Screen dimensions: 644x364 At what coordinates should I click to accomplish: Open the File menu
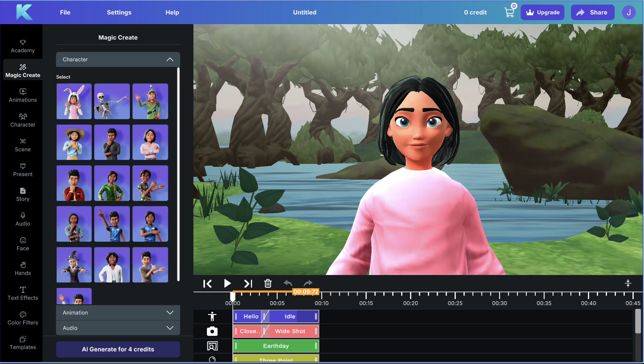[65, 12]
